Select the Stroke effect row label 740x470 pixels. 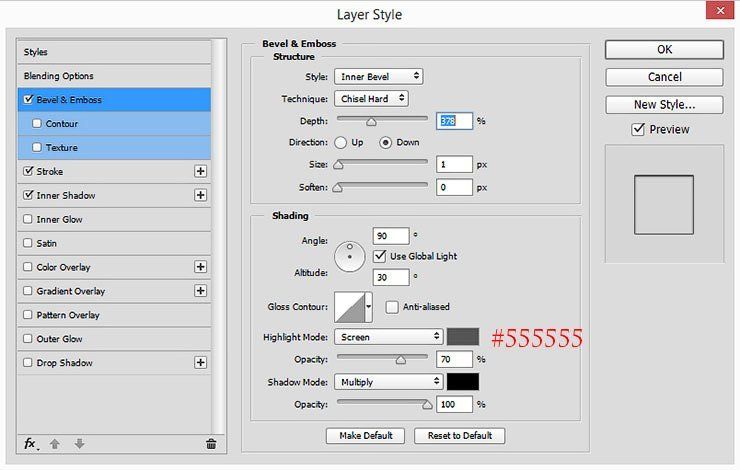coord(50,171)
